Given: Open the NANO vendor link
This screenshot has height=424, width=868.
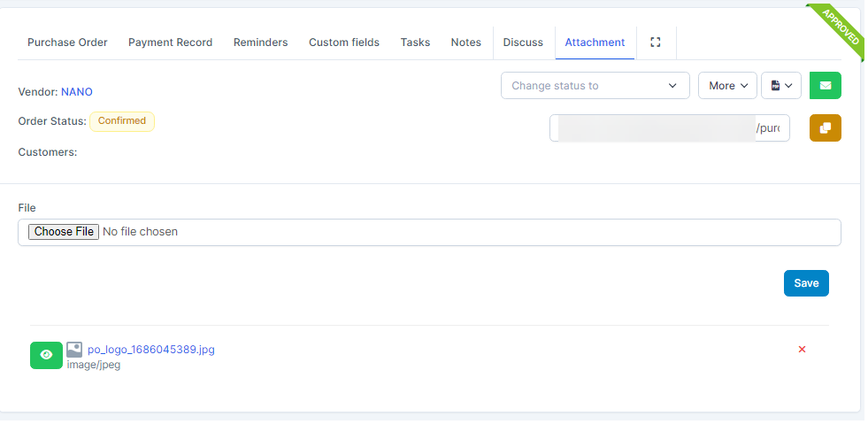Looking at the screenshot, I should pos(77,92).
